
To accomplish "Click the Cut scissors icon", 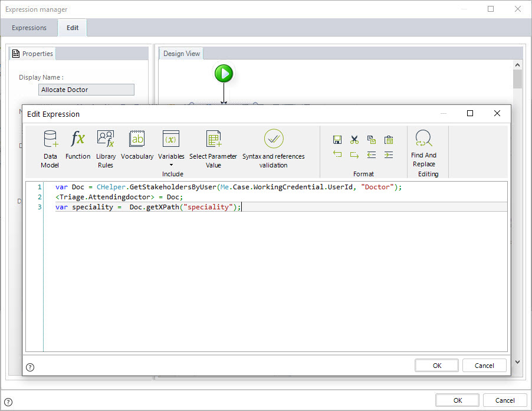I will [354, 140].
